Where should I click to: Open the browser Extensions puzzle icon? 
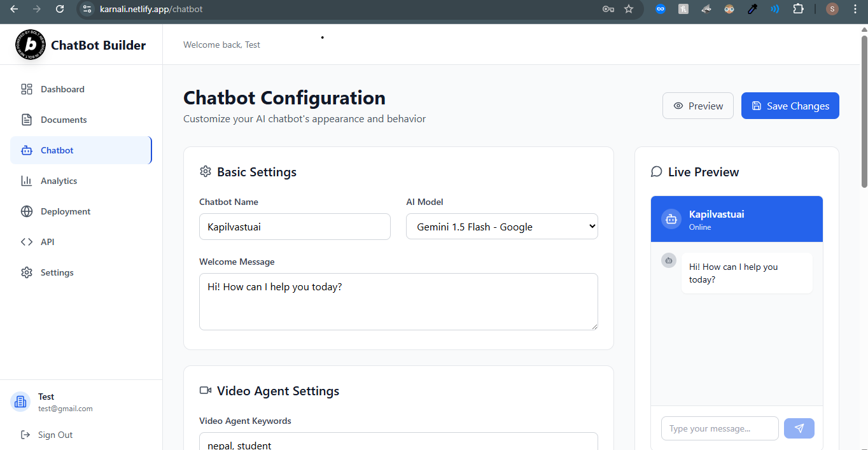[798, 9]
